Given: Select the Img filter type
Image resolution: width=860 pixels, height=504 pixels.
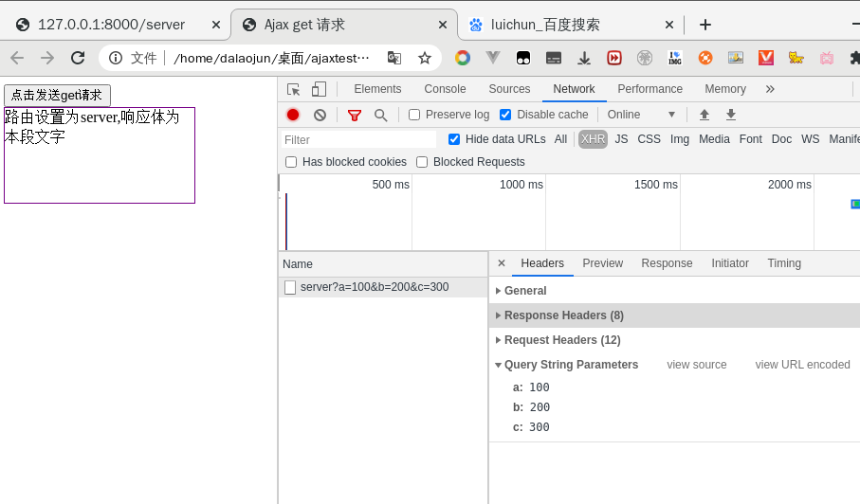Looking at the screenshot, I should pos(680,139).
